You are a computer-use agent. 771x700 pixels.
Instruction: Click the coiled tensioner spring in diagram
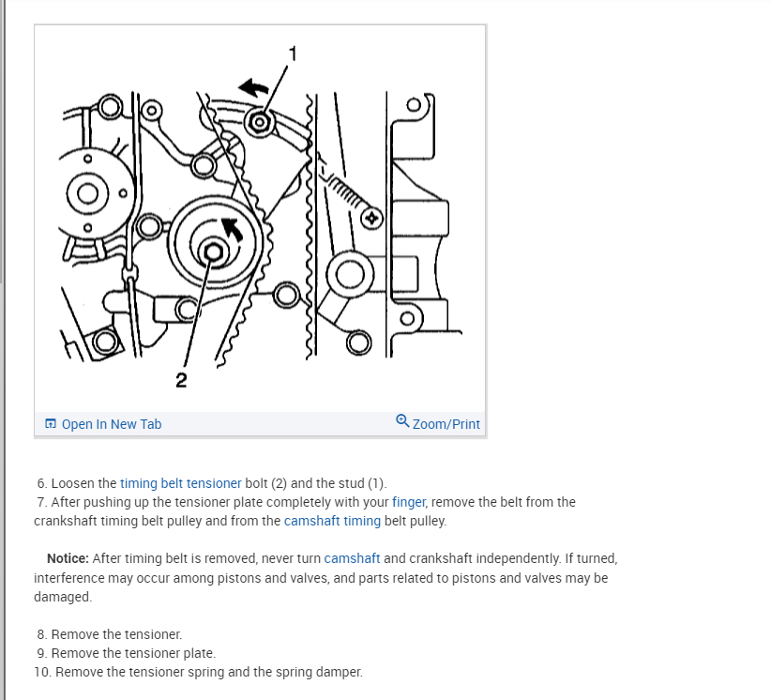point(344,189)
